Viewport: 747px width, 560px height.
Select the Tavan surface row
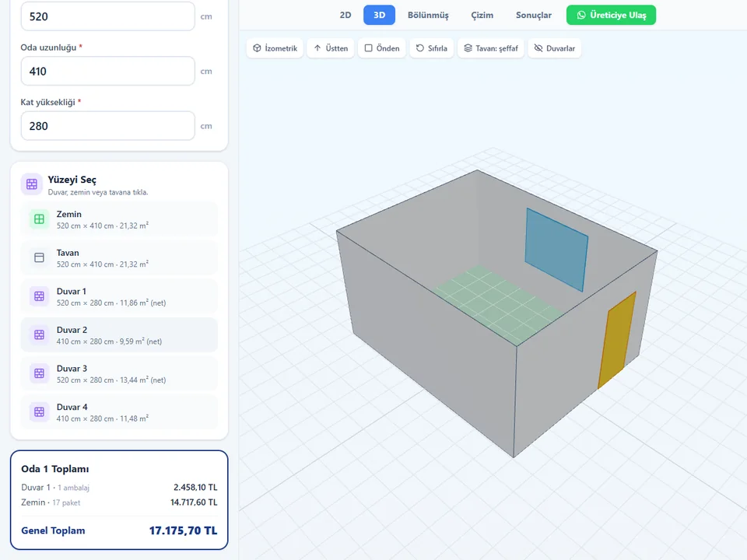pyautogui.click(x=119, y=257)
